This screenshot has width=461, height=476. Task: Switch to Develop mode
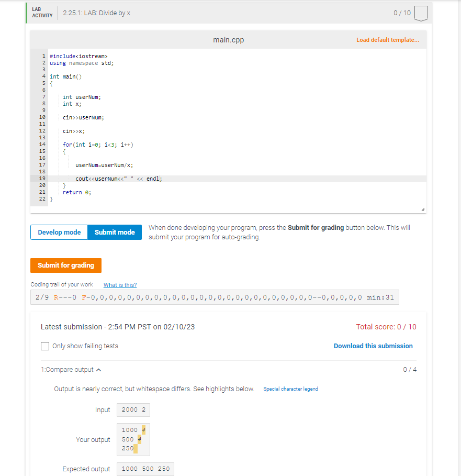pos(59,232)
